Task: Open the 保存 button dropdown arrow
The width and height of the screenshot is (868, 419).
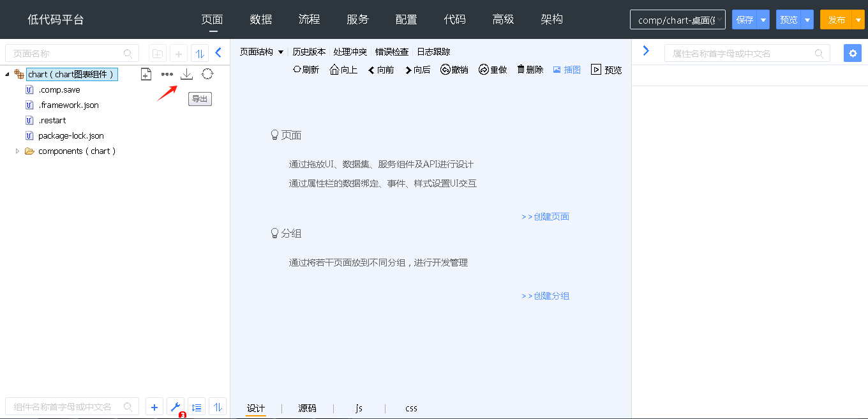Action: tap(763, 20)
